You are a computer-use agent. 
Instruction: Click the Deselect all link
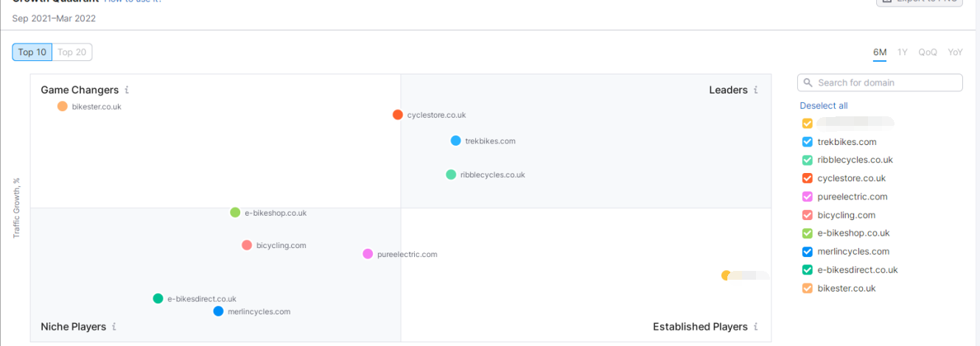[x=824, y=106]
